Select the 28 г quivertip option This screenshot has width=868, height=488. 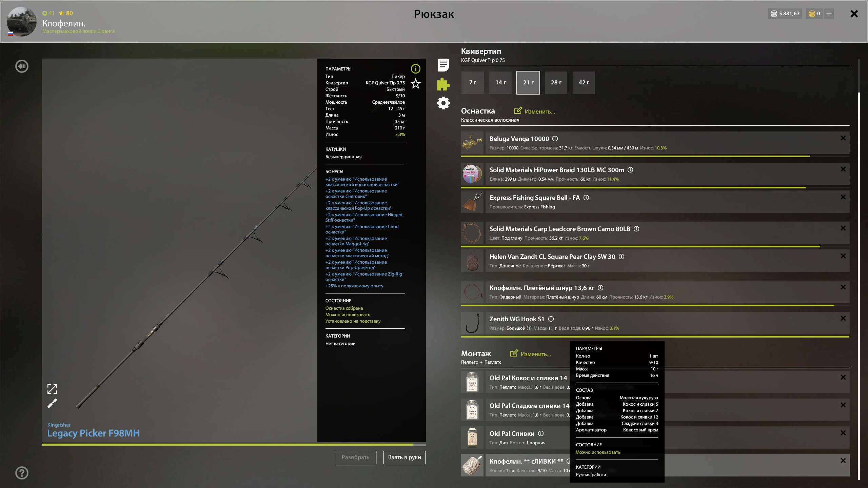tap(556, 83)
